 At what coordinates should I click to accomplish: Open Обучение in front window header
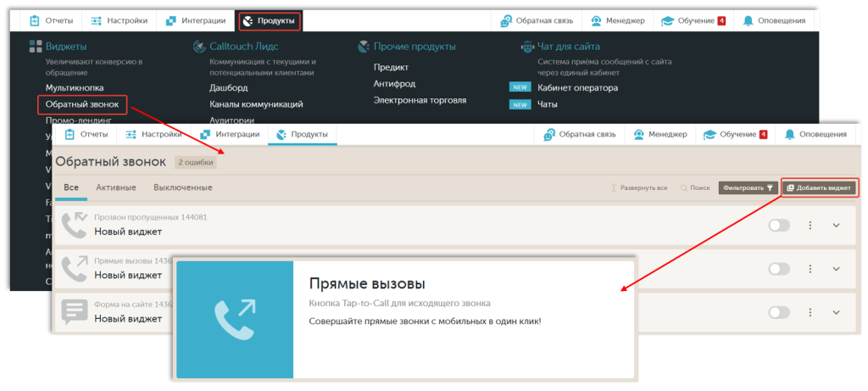[736, 134]
